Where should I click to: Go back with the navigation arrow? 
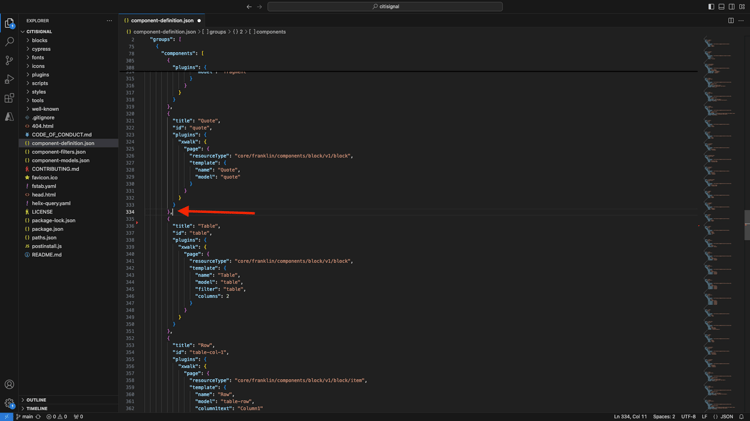[x=249, y=7]
